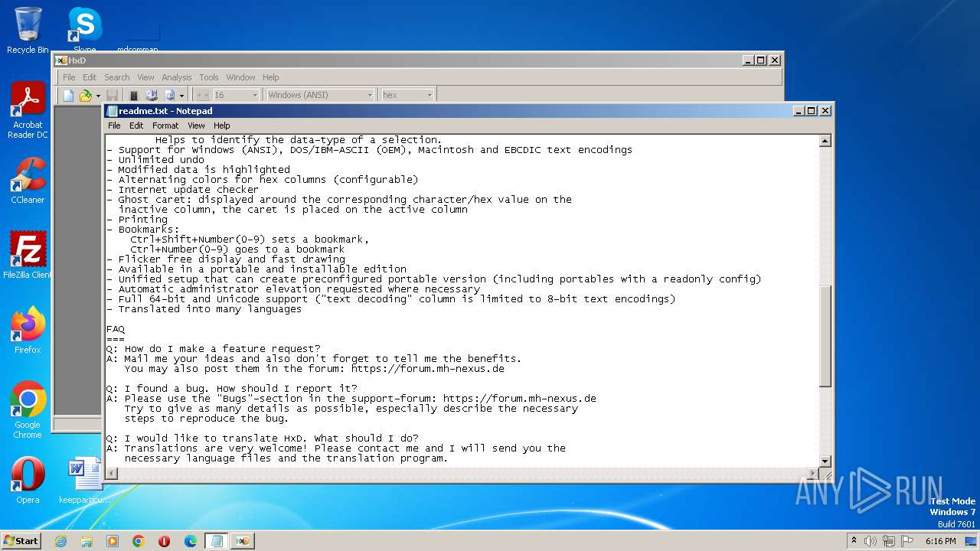This screenshot has height=551, width=980.
Task: Click Internet Explorer in the taskbar
Action: (60, 541)
